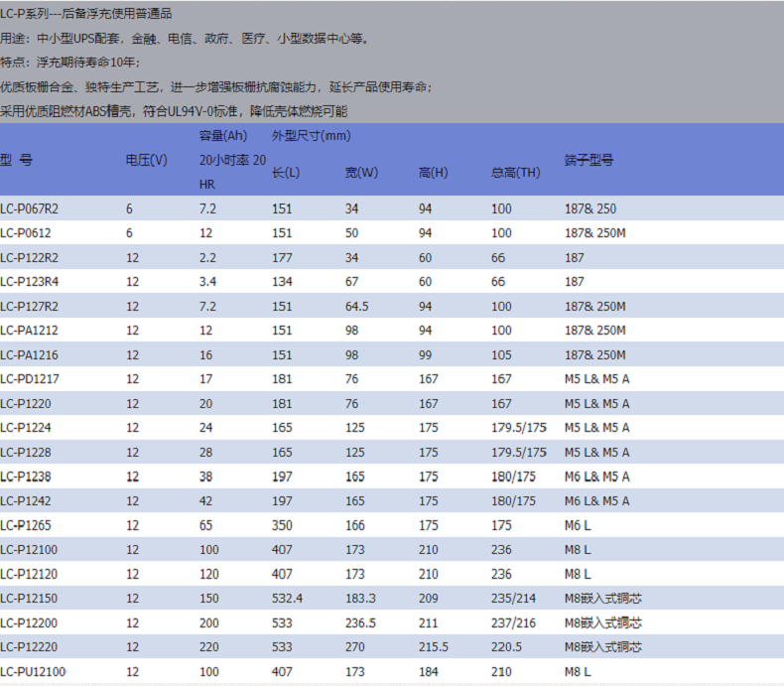Screen dimensions: 784x686
Task: Click the 端子型号 column header
Action: [x=589, y=161]
